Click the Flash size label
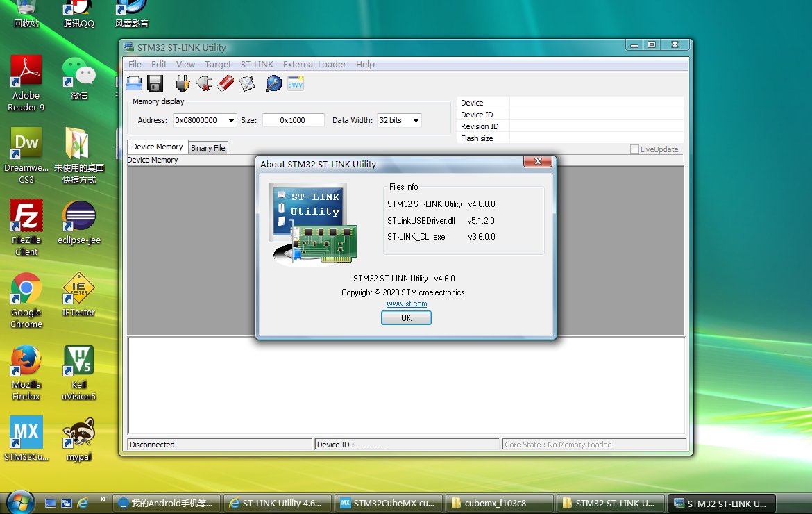Screen dimensions: 812x514 tap(477, 138)
